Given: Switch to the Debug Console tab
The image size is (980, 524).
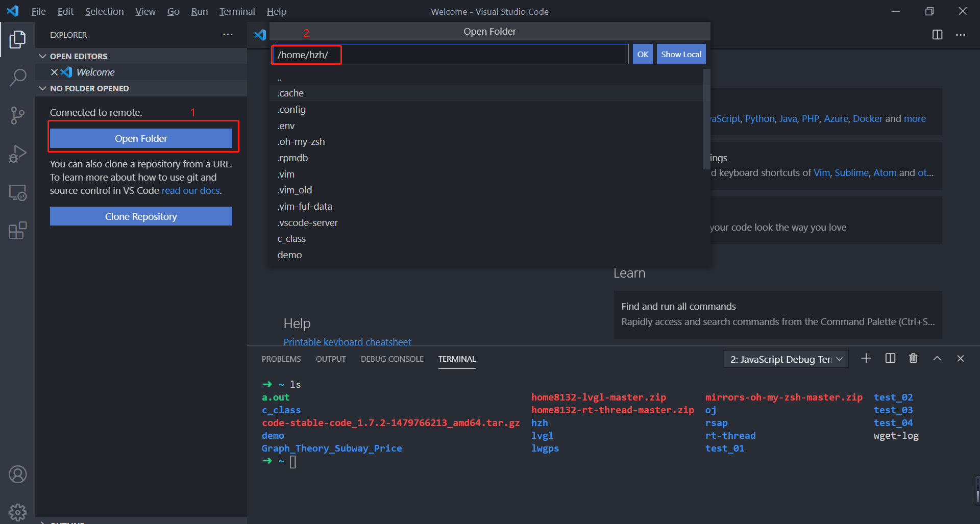Looking at the screenshot, I should point(392,359).
